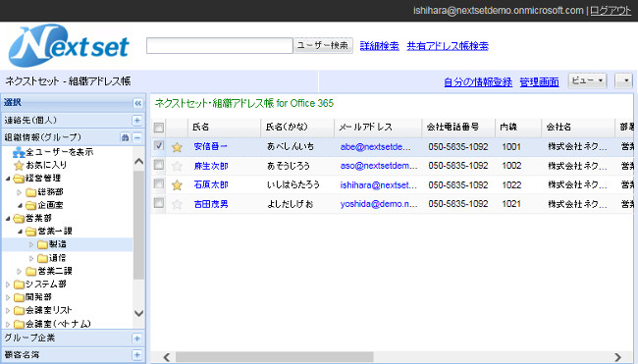Sort by 内線 column header
Image resolution: width=638 pixels, height=364 pixels.
(x=518, y=128)
